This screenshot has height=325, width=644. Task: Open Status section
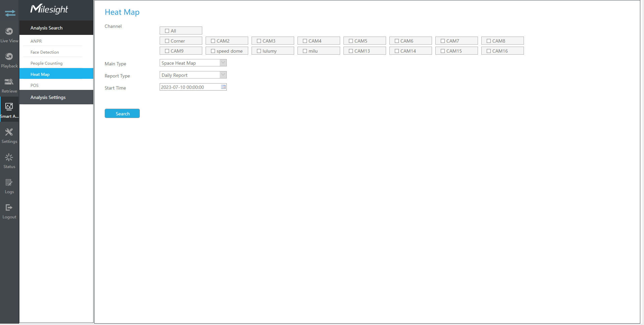click(x=9, y=161)
